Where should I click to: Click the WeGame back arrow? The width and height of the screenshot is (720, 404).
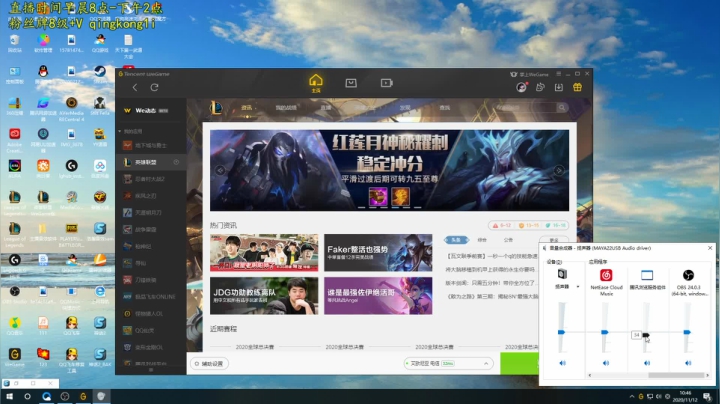click(x=135, y=87)
